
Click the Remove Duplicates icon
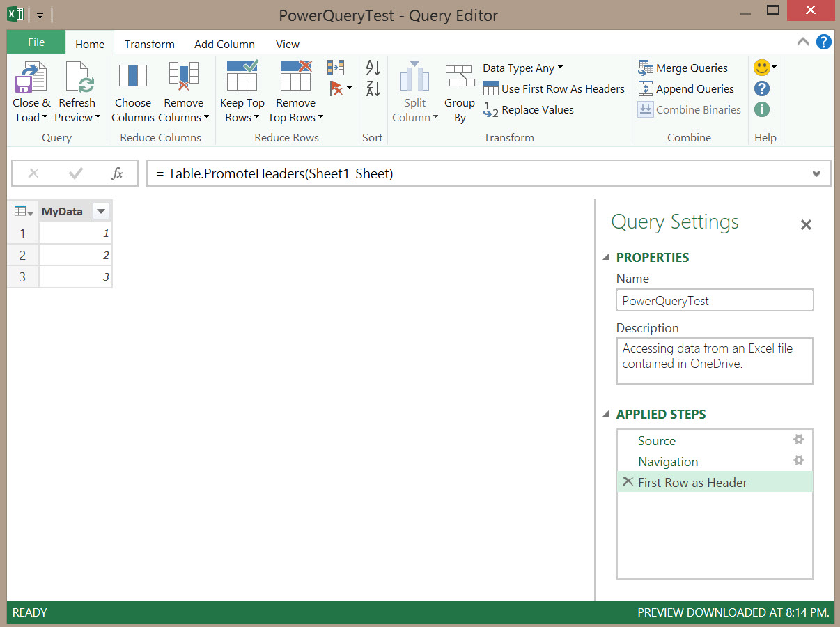[336, 68]
